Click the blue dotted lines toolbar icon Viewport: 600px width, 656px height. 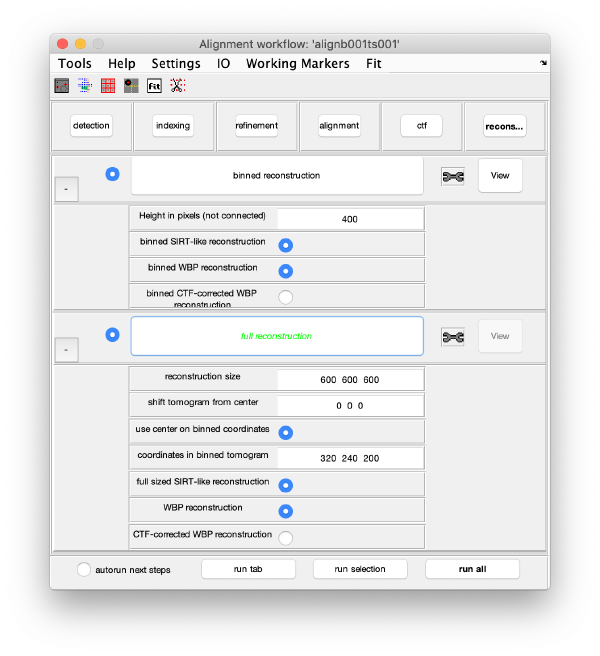(x=85, y=86)
